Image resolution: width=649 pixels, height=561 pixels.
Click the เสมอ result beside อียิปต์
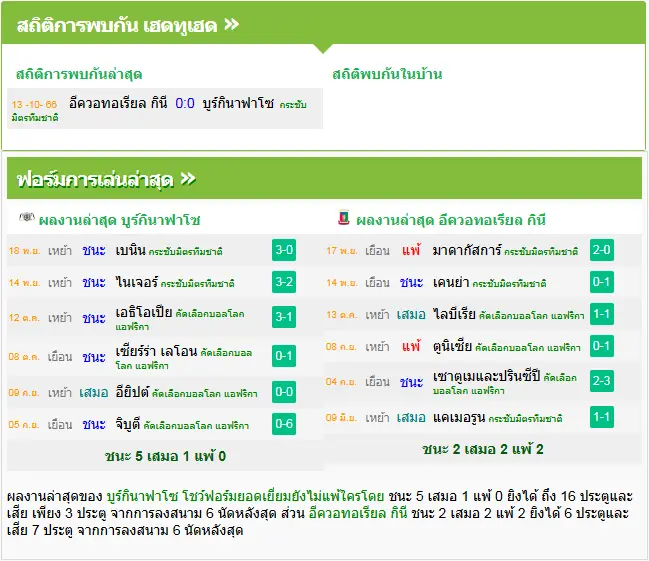[x=94, y=392]
